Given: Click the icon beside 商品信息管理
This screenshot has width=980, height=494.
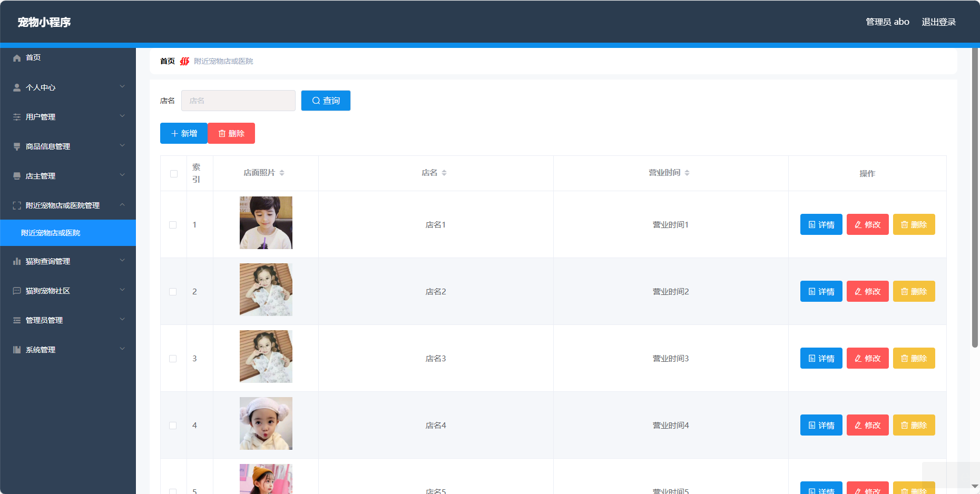Looking at the screenshot, I should (17, 146).
